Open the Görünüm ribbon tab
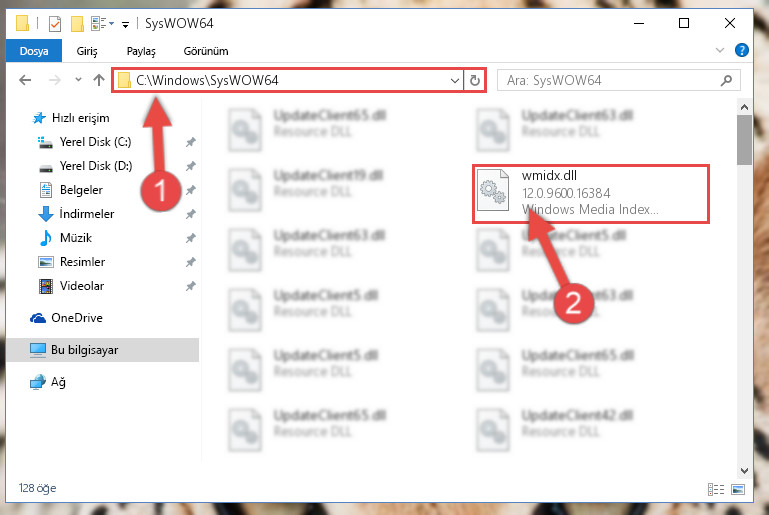 (205, 51)
